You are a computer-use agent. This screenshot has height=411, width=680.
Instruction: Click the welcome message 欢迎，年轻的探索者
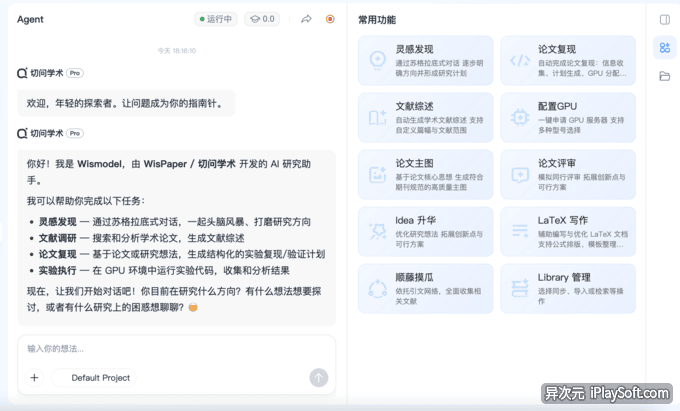[x=126, y=103]
